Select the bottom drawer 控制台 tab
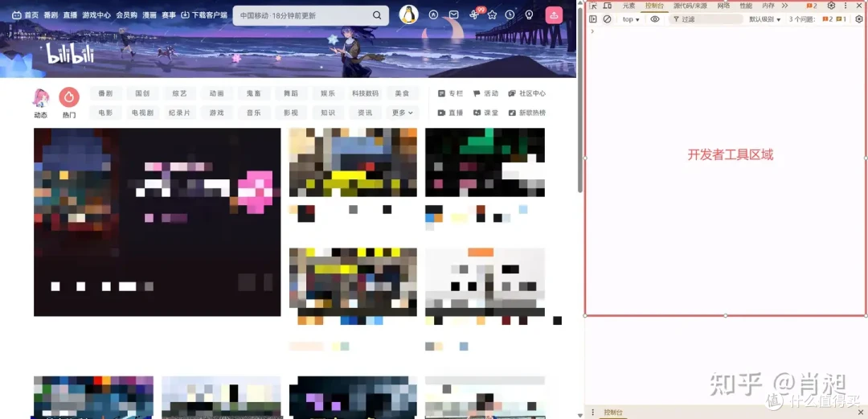The height and width of the screenshot is (419, 868). (613, 413)
